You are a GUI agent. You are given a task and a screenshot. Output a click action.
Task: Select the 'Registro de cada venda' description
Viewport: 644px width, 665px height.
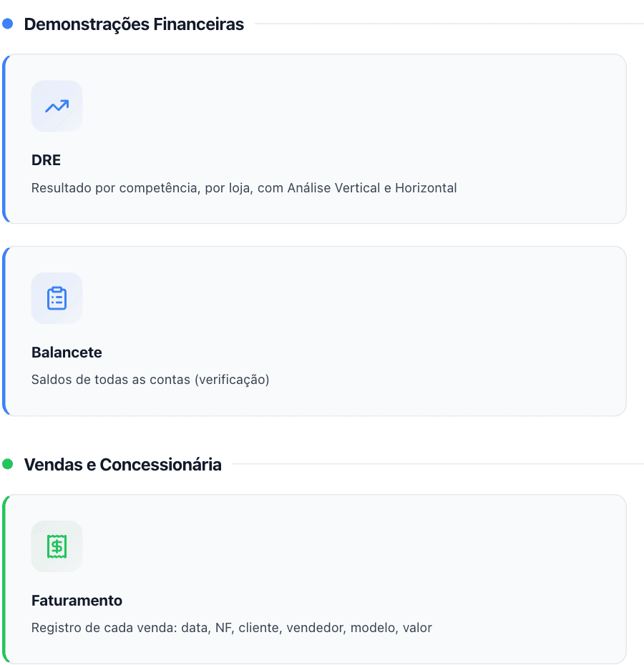232,628
